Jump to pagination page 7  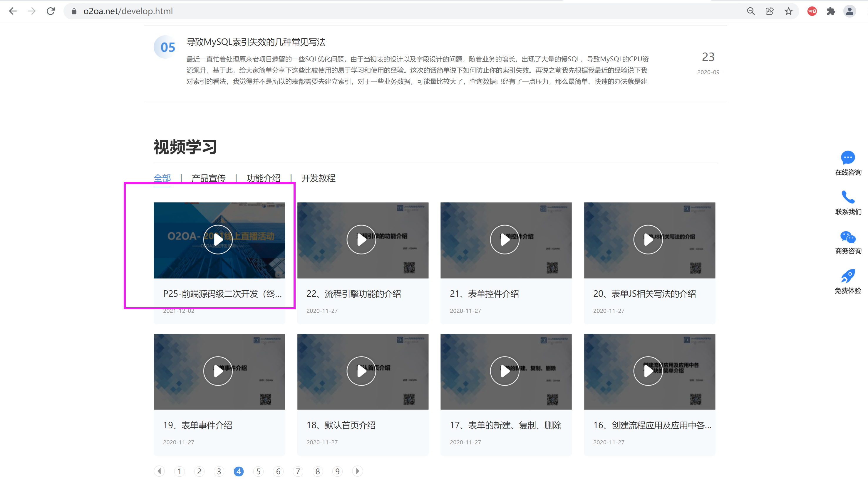pyautogui.click(x=298, y=471)
